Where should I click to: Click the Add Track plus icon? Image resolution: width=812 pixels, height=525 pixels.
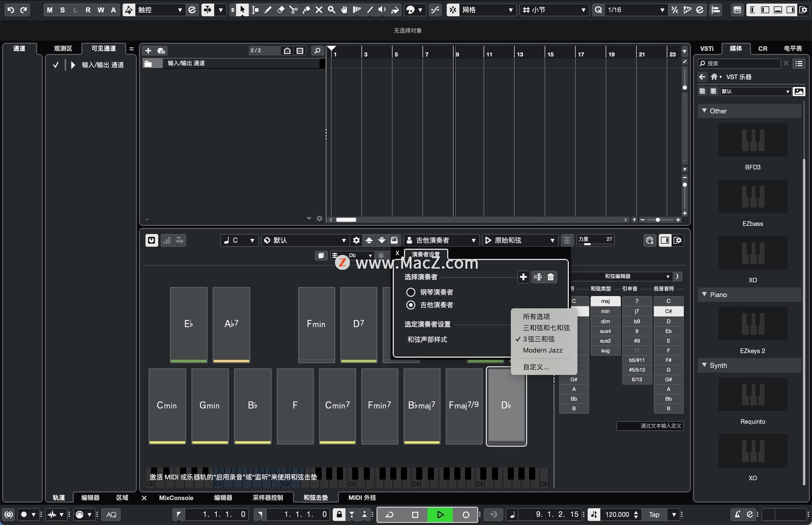[148, 51]
